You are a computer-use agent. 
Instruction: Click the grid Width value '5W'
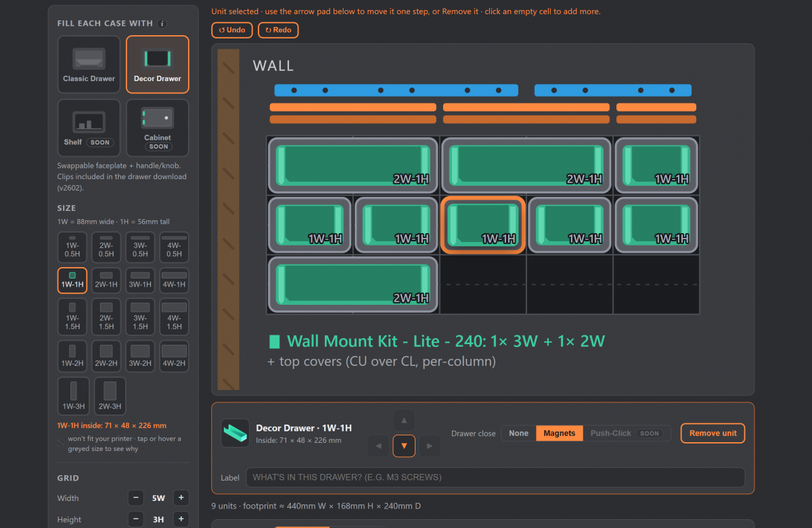click(x=158, y=498)
